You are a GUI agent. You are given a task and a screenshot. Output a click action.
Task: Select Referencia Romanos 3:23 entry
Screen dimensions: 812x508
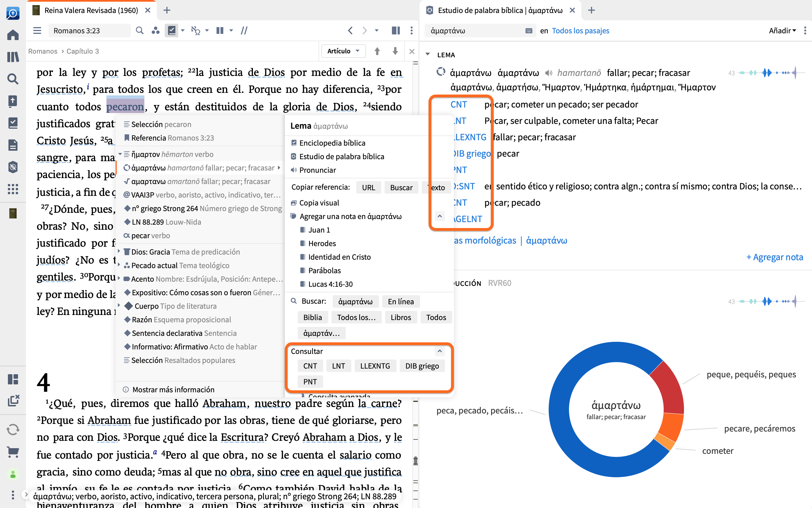coord(169,138)
